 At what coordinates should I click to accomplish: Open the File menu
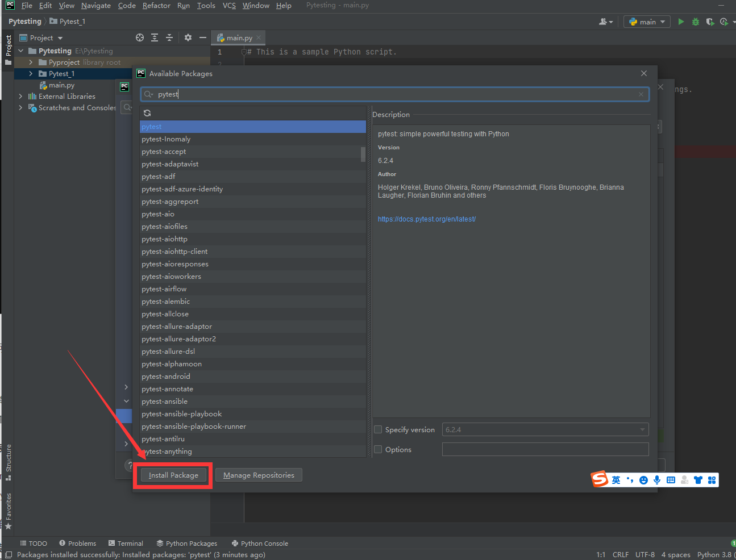[27, 6]
